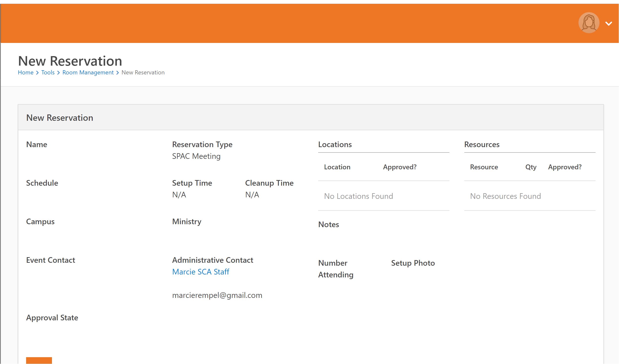The width and height of the screenshot is (619, 364).
Task: Navigate to the Room Management breadcrumb
Action: click(88, 72)
